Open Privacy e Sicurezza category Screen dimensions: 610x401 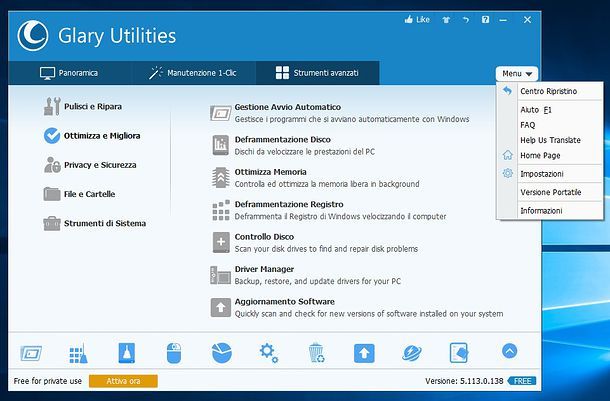(x=90, y=165)
